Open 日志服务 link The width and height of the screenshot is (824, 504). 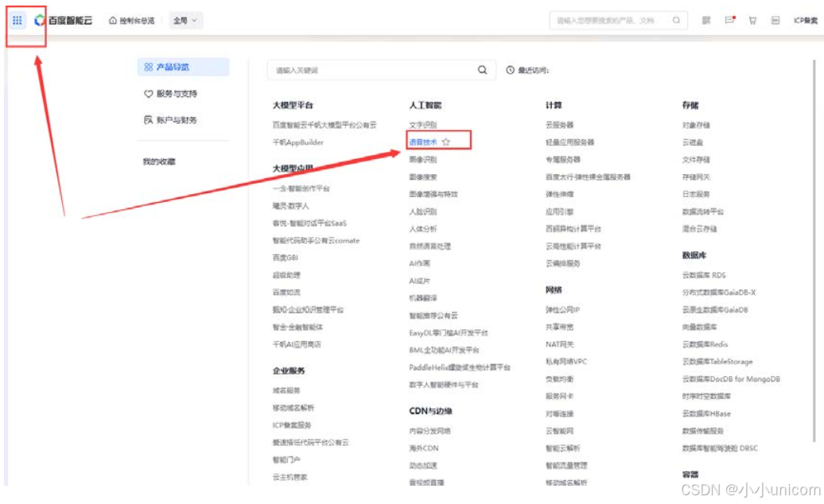[696, 194]
